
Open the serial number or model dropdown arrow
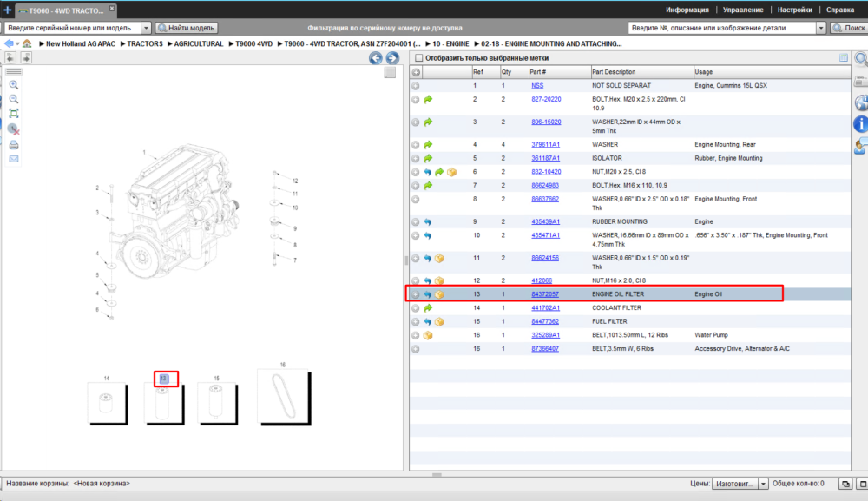click(x=146, y=28)
